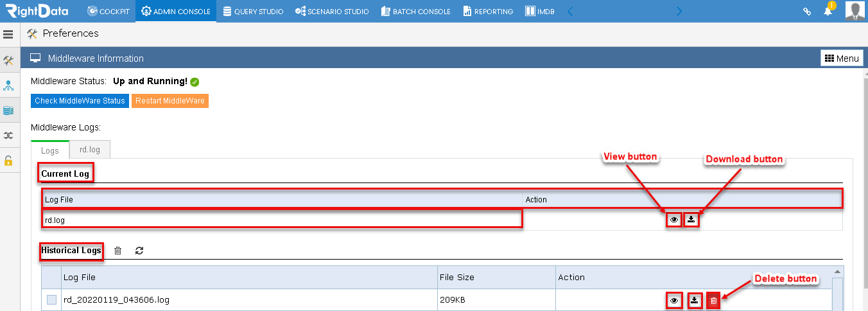This screenshot has width=868, height=311.
Task: Open the Query Studio menu
Action: [253, 11]
